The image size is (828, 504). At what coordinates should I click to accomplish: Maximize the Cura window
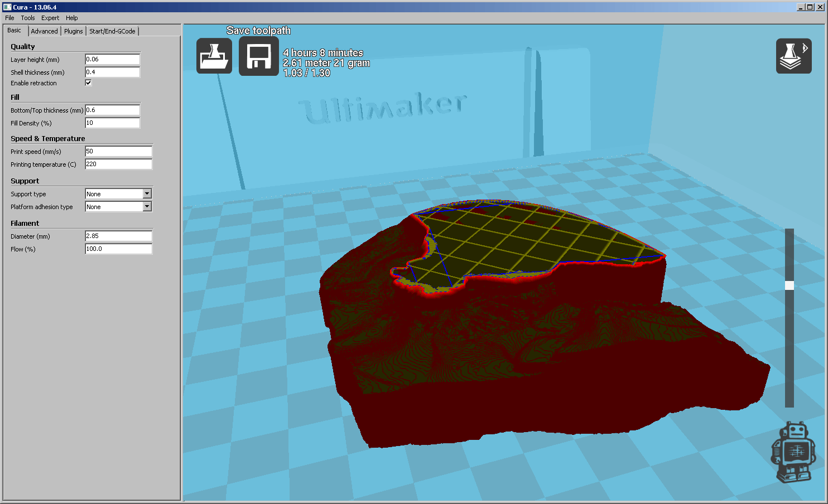point(810,7)
